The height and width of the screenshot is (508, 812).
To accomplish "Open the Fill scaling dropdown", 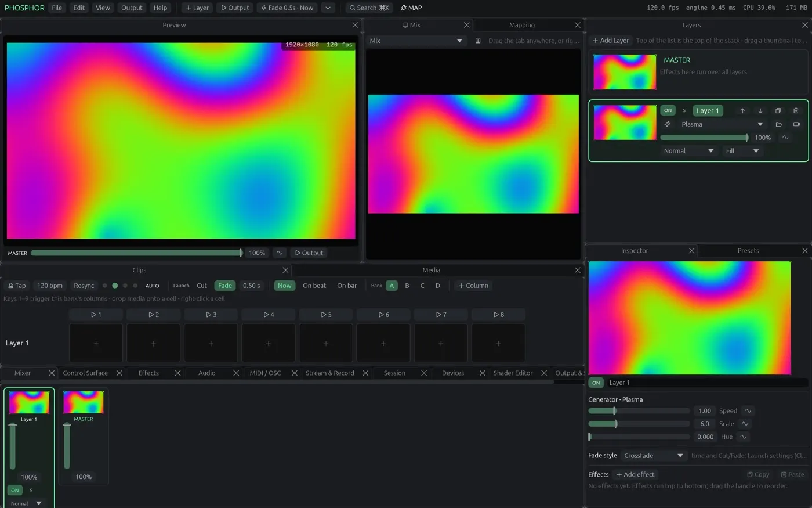I will pyautogui.click(x=742, y=151).
